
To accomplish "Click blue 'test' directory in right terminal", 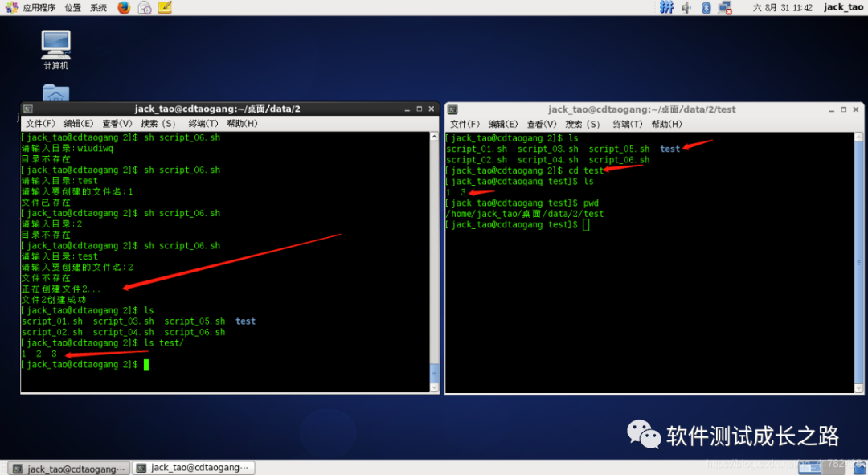I will 669,149.
